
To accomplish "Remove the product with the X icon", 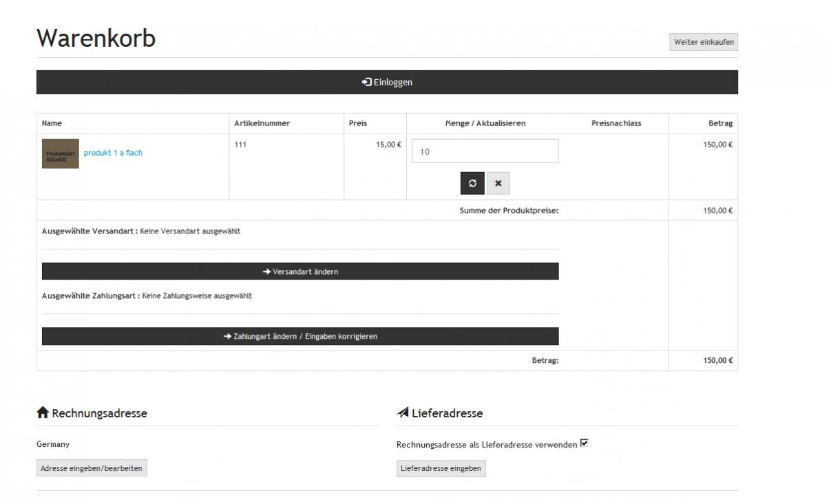I will 498,183.
